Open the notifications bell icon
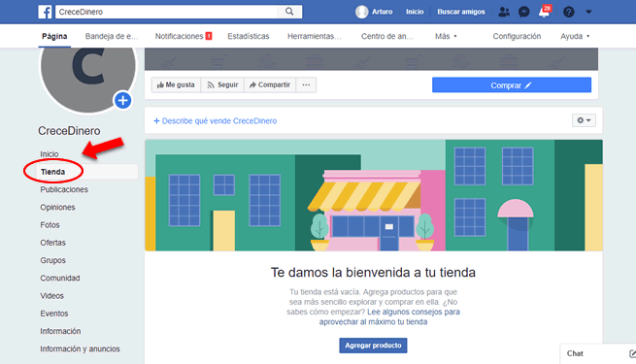 tap(545, 12)
